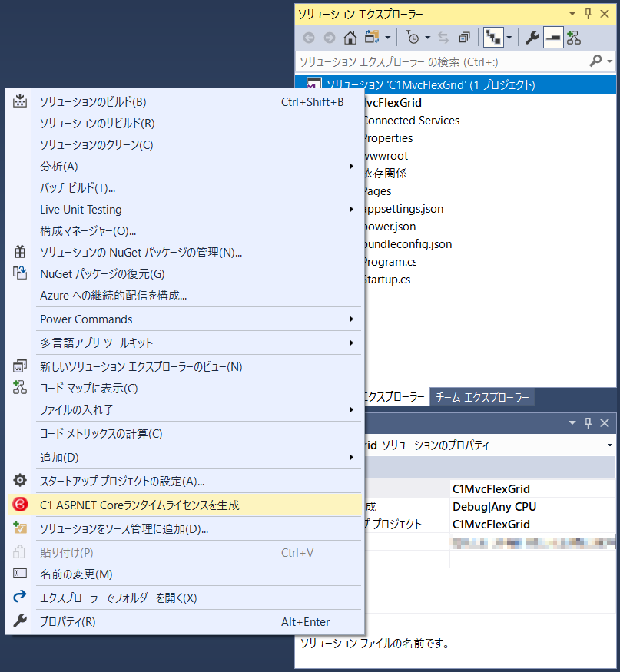Select appsettings.json file
The image size is (620, 672).
403,209
